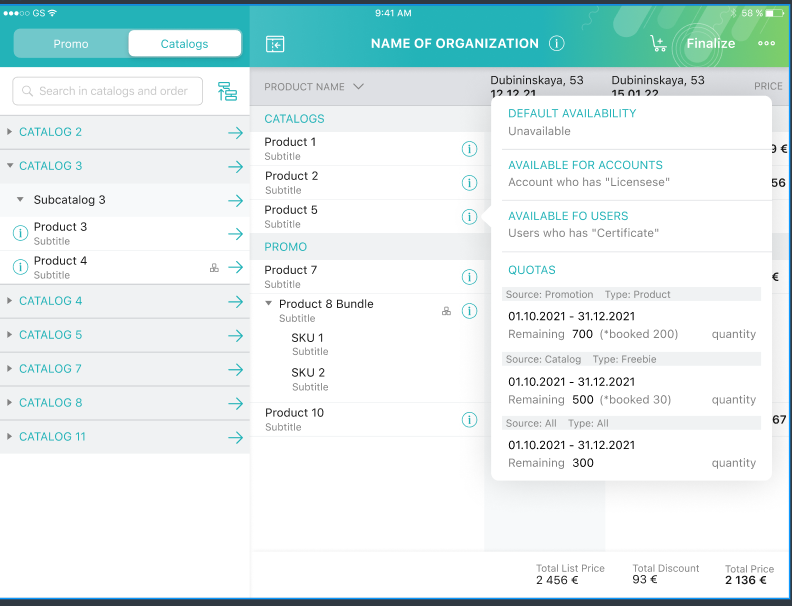Open the three-dot more options menu
The width and height of the screenshot is (792, 606).
766,44
